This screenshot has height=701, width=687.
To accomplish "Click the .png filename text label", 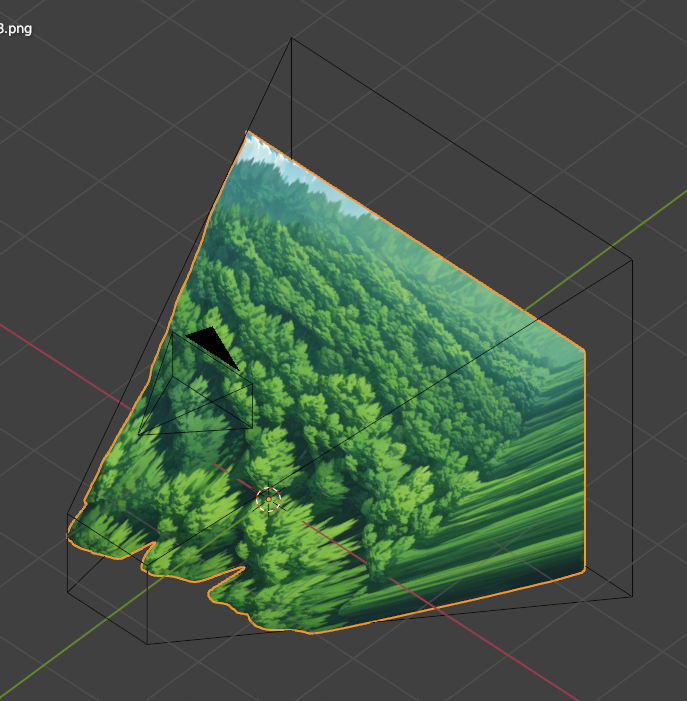I will (x=16, y=28).
